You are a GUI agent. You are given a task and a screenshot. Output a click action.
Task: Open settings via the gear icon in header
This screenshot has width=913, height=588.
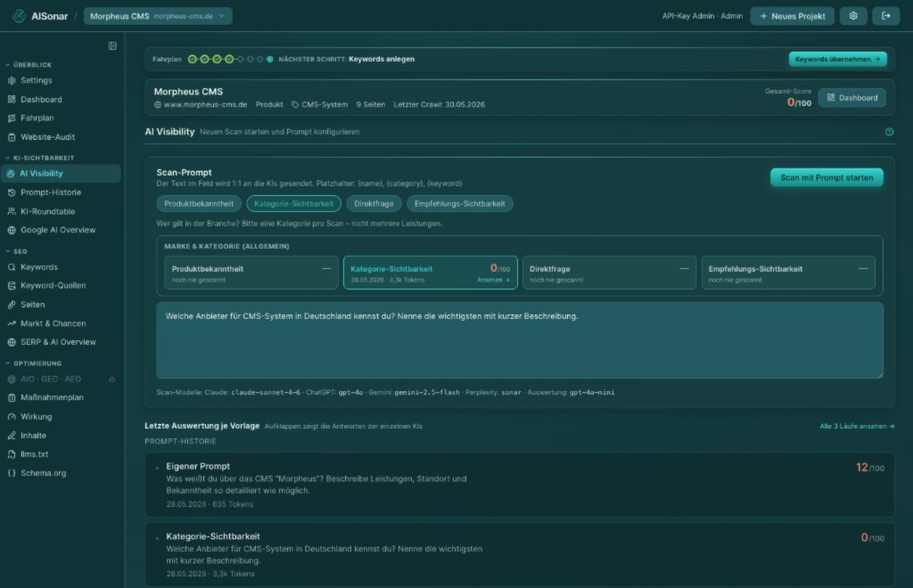click(853, 16)
